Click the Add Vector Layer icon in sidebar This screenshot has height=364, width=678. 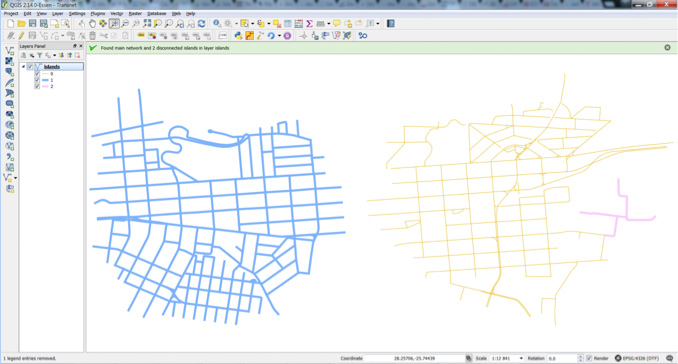tap(9, 50)
